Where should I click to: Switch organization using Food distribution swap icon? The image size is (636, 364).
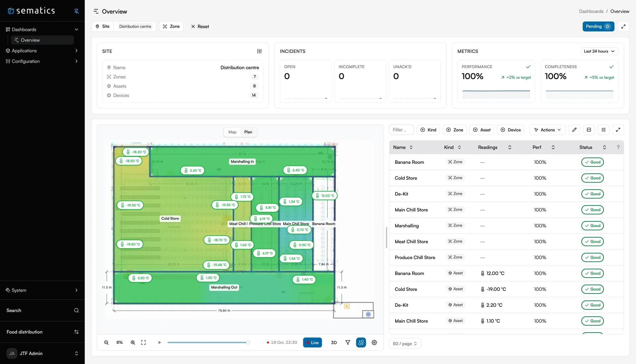tap(77, 332)
